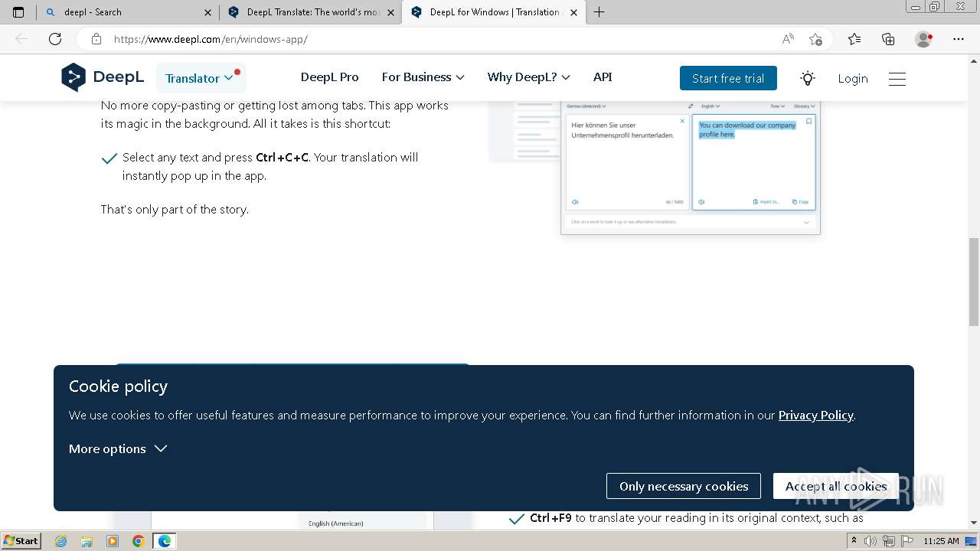The width and height of the screenshot is (980, 551).
Task: Open the Privacy Policy link
Action: tap(815, 415)
